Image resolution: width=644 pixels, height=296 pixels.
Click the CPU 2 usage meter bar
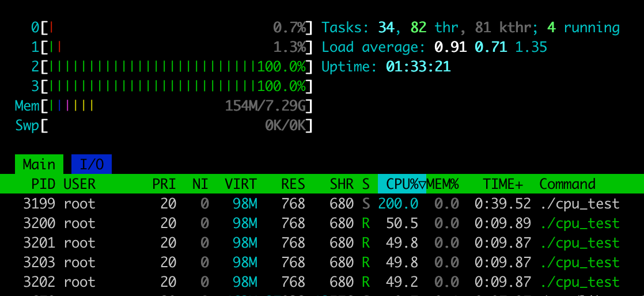(176, 67)
